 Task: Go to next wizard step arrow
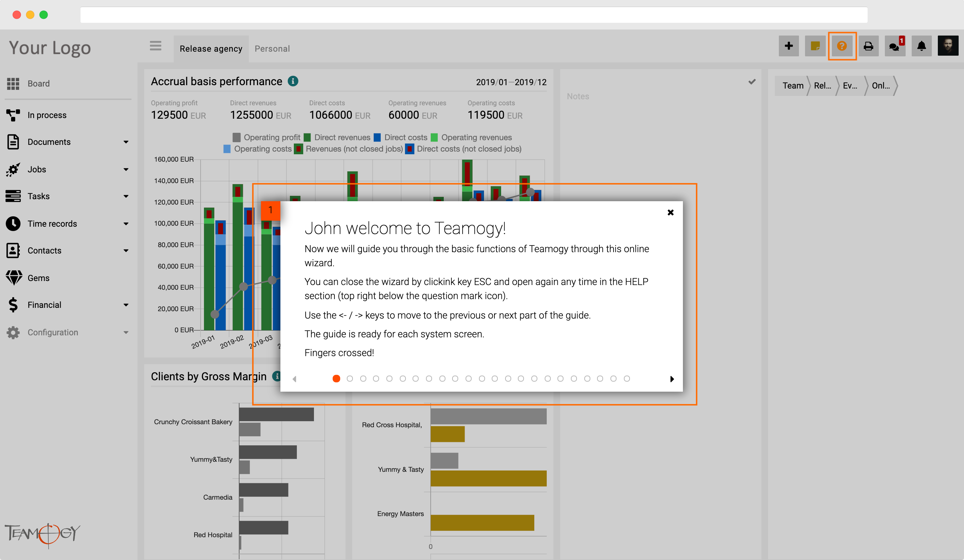tap(672, 379)
